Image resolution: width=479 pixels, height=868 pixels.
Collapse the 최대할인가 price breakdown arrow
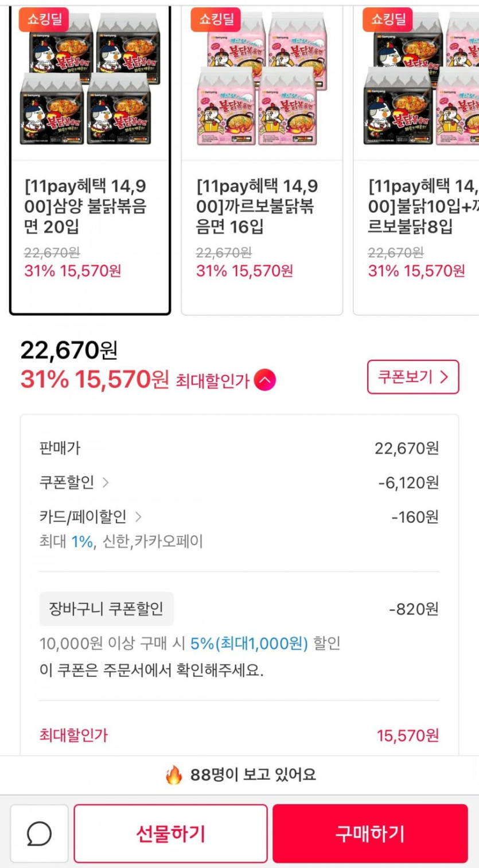click(264, 380)
